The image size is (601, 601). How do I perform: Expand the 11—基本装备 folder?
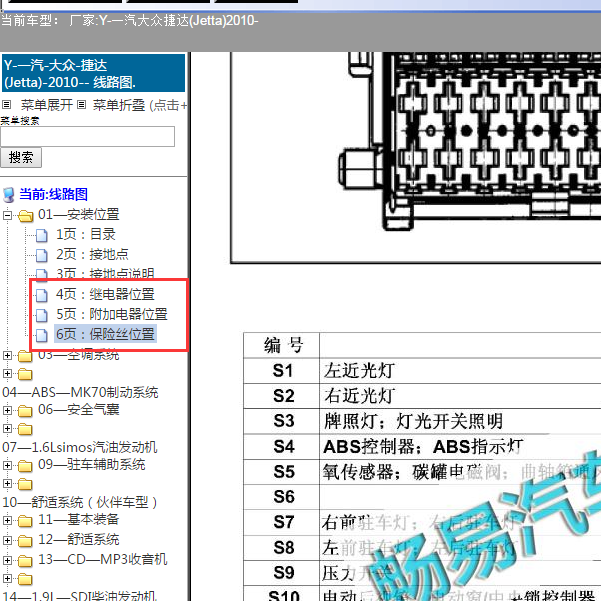pyautogui.click(x=7, y=521)
